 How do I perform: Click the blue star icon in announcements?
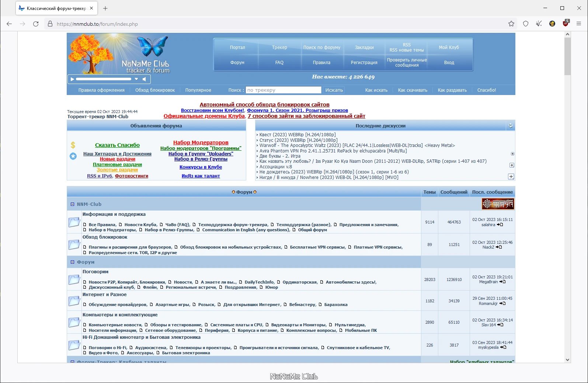[x=73, y=156]
